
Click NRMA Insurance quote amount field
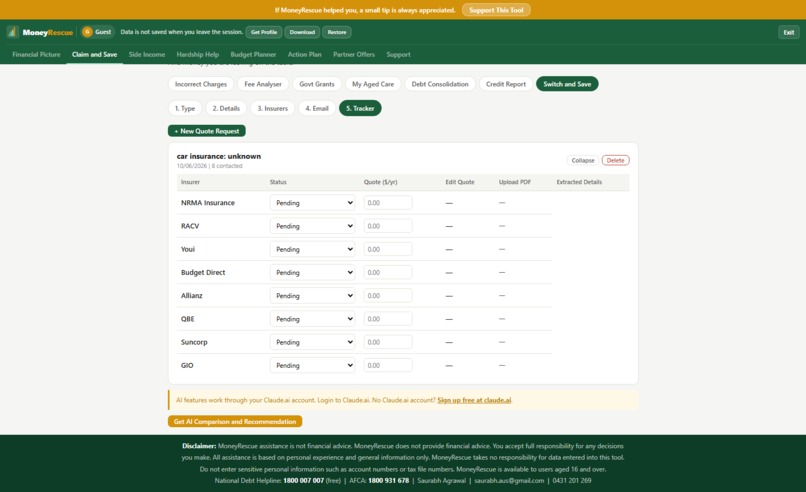pyautogui.click(x=388, y=203)
